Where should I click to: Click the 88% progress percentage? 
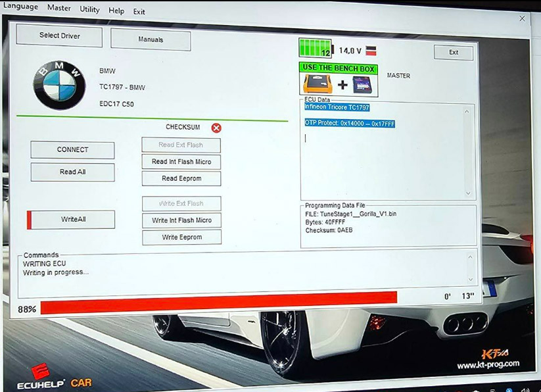(27, 309)
